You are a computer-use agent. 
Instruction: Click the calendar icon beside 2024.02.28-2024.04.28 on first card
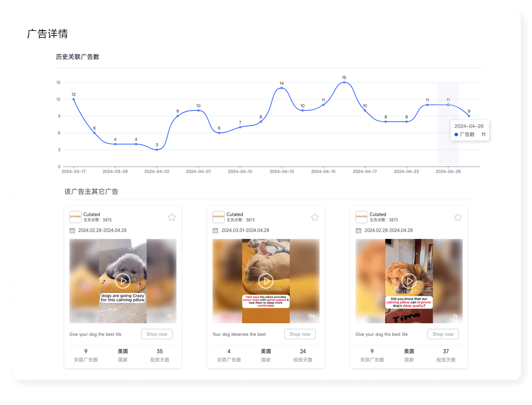coord(72,231)
